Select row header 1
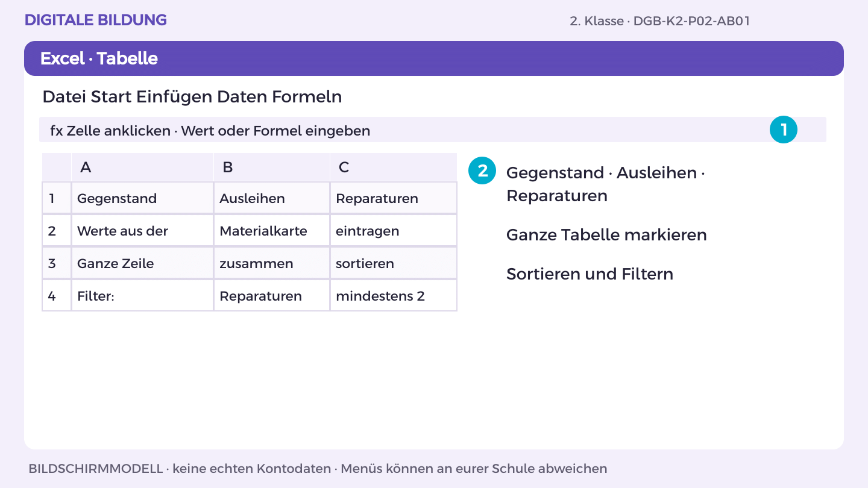This screenshot has height=488, width=868. click(x=57, y=198)
